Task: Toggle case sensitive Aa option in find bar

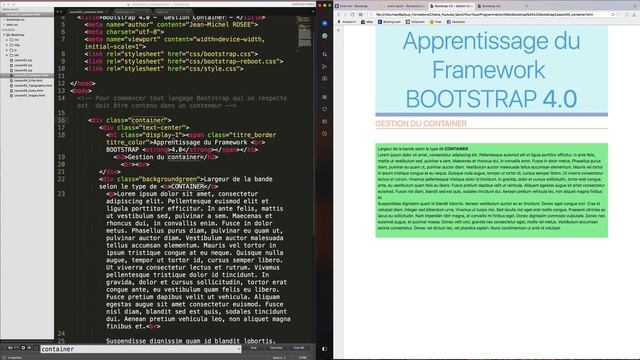Action: click(10, 348)
